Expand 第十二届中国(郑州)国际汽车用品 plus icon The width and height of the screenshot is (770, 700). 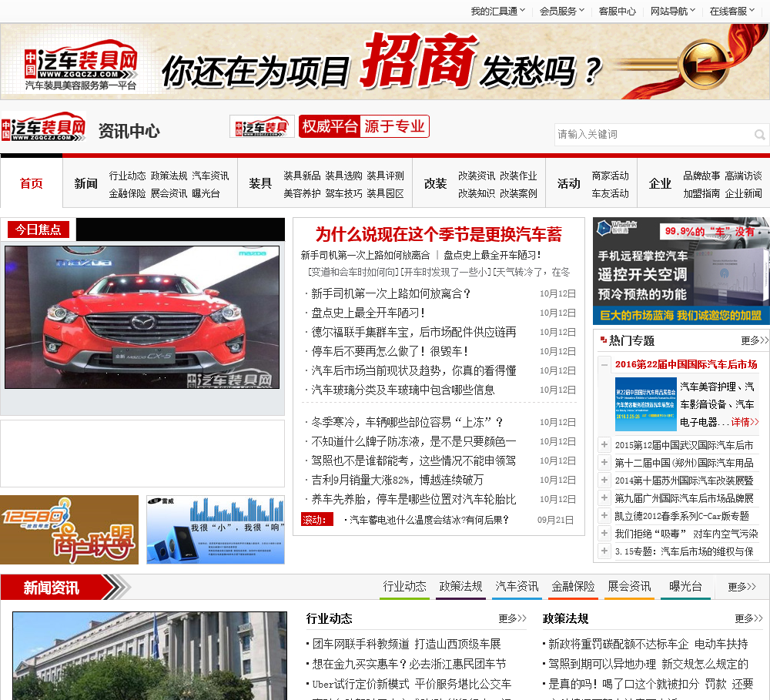[x=604, y=462]
